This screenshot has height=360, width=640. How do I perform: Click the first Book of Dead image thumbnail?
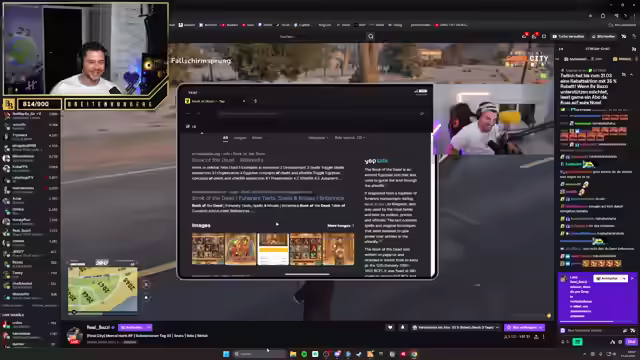208,249
